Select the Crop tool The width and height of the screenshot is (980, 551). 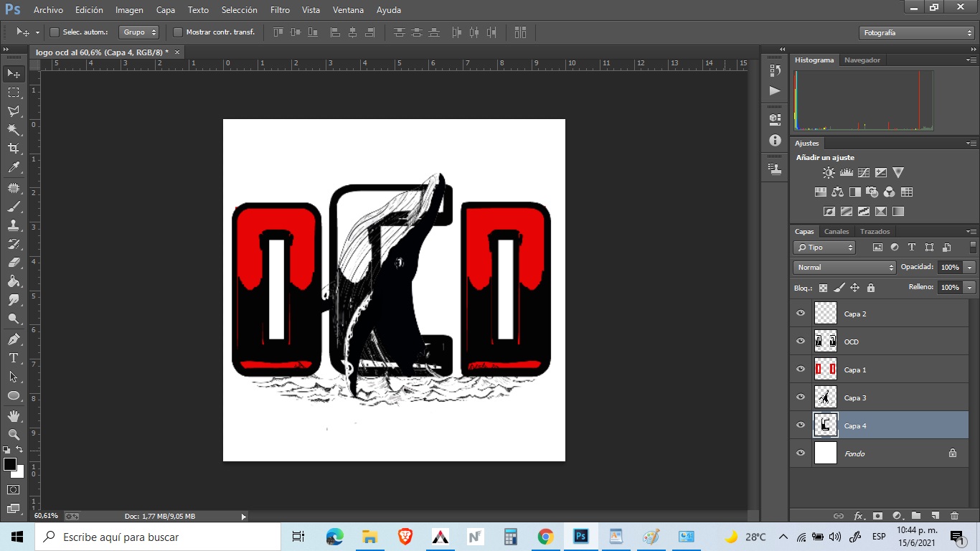tap(14, 149)
